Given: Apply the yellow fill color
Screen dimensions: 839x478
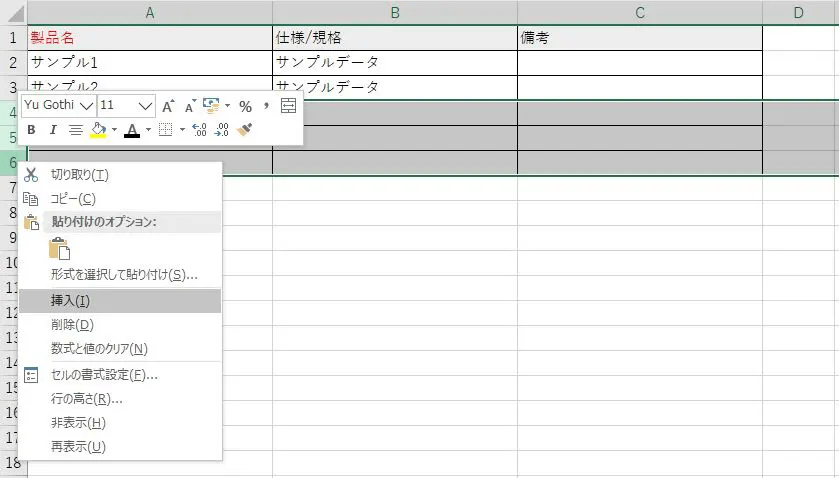Looking at the screenshot, I should (x=98, y=130).
